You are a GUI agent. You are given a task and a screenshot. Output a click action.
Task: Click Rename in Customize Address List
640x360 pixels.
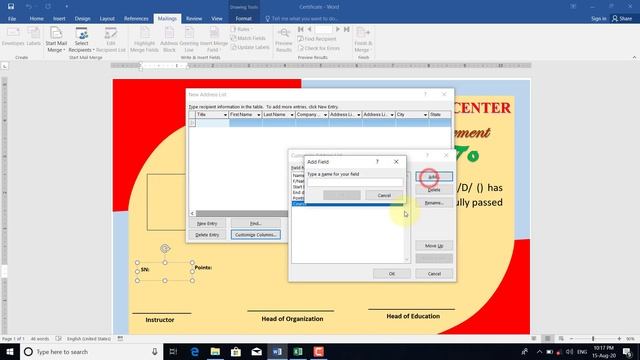434,203
